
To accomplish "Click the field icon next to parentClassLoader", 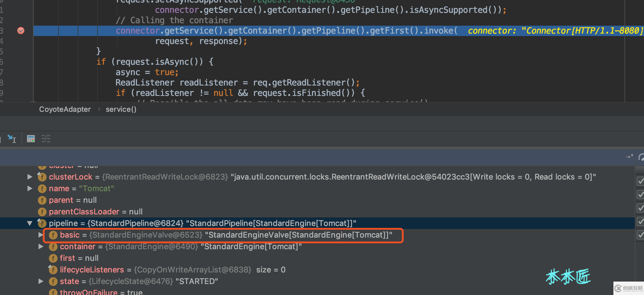I will (x=42, y=212).
